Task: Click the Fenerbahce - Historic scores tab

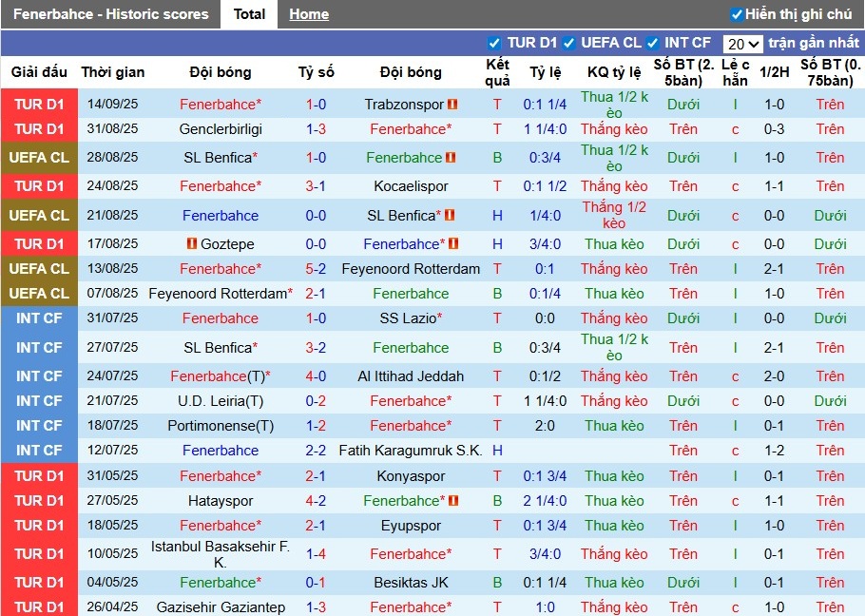Action: click(x=111, y=14)
